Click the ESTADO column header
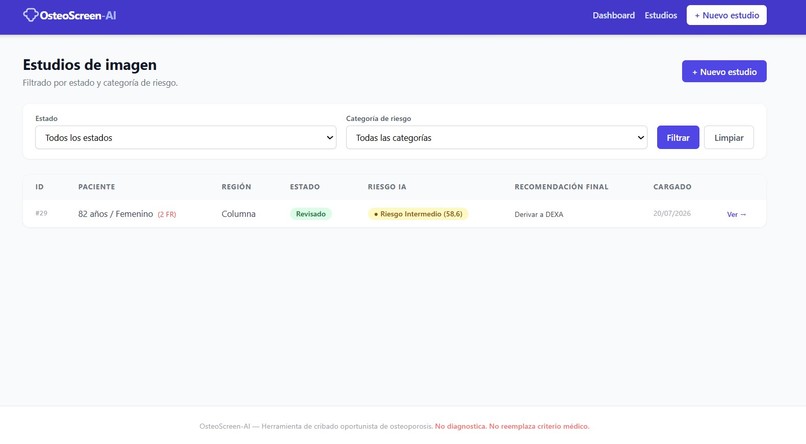806x444 pixels. coord(305,187)
